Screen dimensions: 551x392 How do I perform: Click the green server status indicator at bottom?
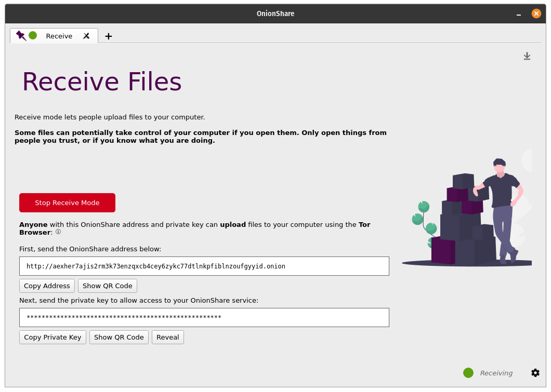[468, 373]
